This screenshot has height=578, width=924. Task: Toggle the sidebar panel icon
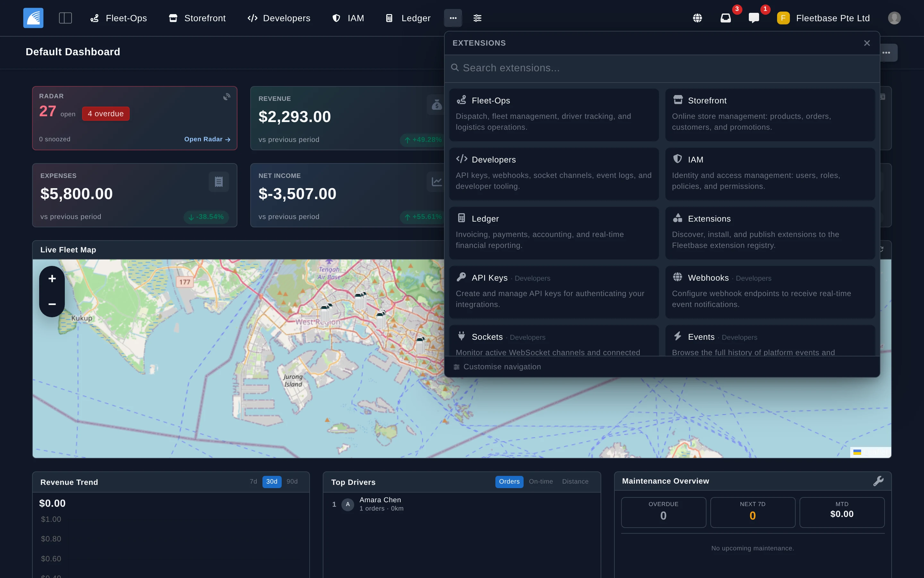point(65,18)
